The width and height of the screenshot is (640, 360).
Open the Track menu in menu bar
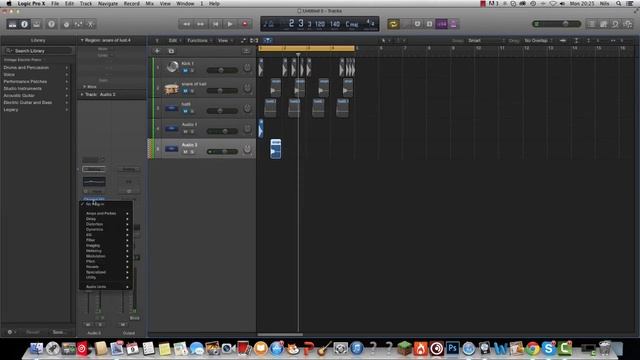86,3
